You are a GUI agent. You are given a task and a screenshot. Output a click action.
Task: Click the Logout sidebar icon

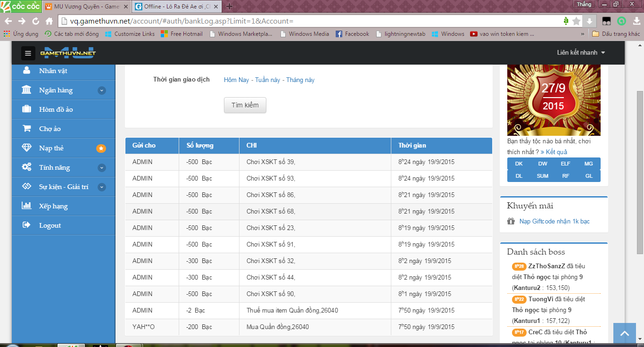tap(27, 225)
